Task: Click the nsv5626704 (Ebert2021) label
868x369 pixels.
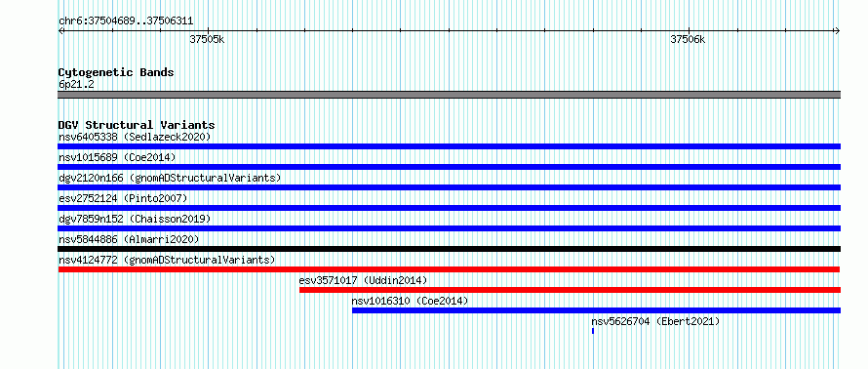Action: (655, 321)
